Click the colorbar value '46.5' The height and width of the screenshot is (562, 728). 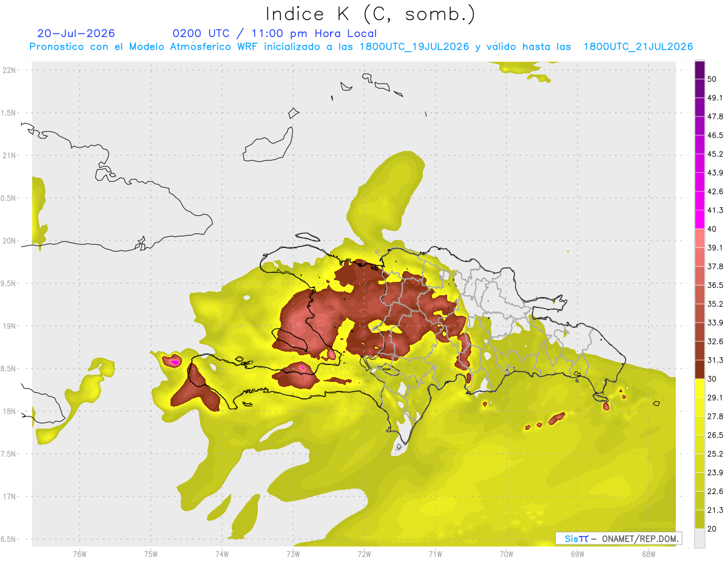[715, 135]
